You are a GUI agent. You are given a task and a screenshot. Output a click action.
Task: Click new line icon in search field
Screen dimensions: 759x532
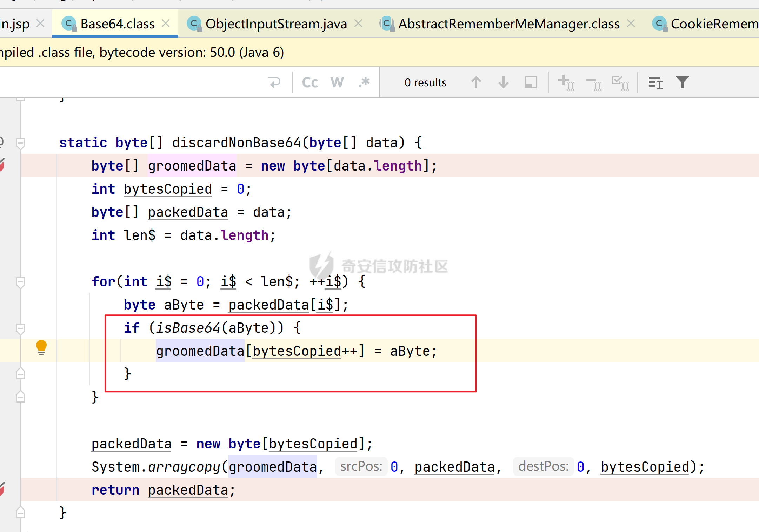(x=274, y=82)
